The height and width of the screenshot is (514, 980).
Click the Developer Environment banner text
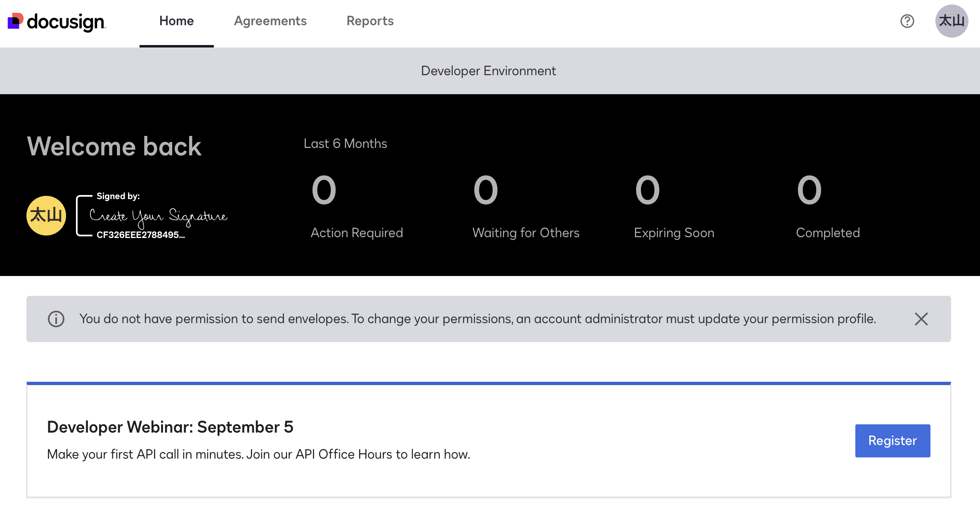[x=488, y=71]
